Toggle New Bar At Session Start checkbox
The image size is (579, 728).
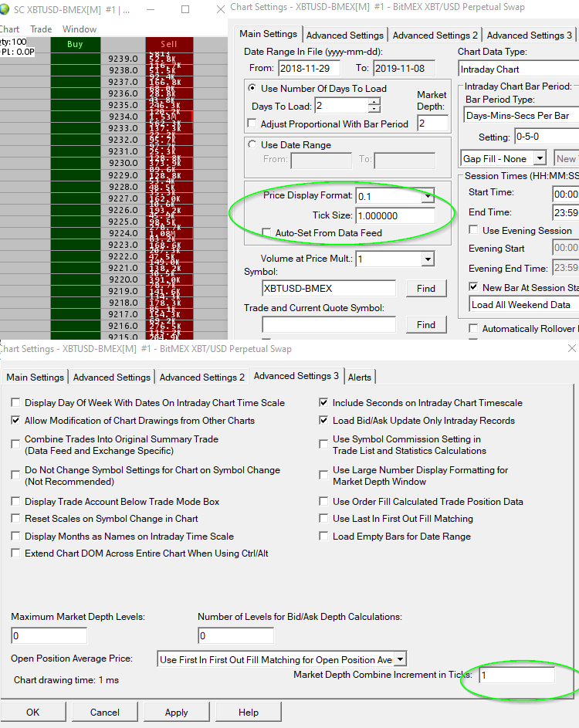473,287
